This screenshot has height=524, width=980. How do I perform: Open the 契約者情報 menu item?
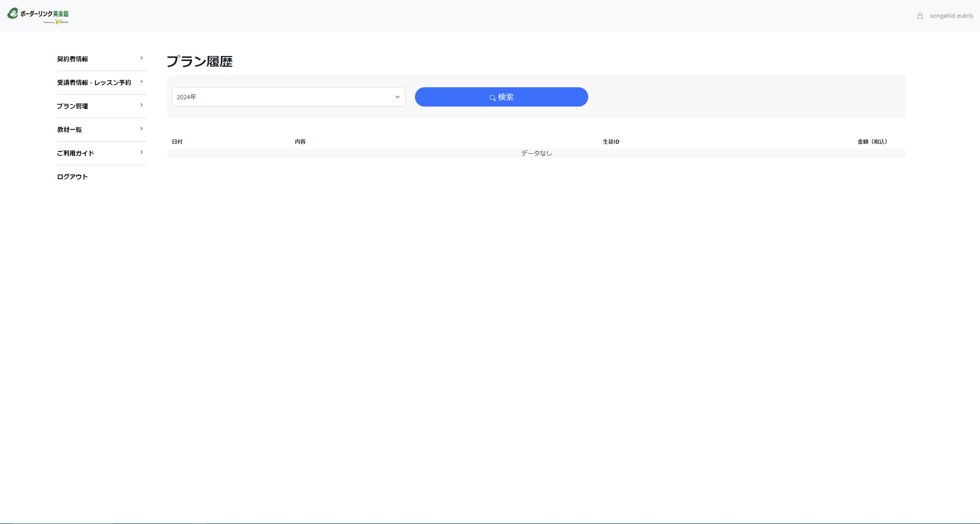[x=73, y=59]
